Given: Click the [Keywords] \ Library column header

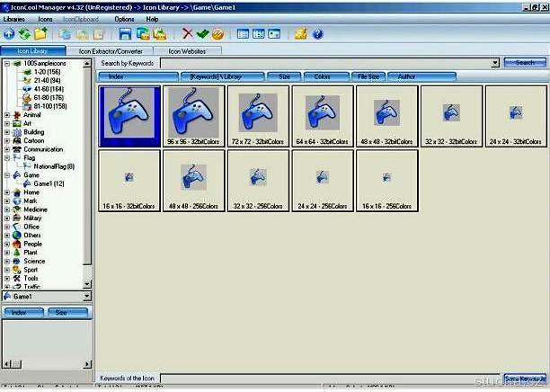Looking at the screenshot, I should pyautogui.click(x=223, y=76).
